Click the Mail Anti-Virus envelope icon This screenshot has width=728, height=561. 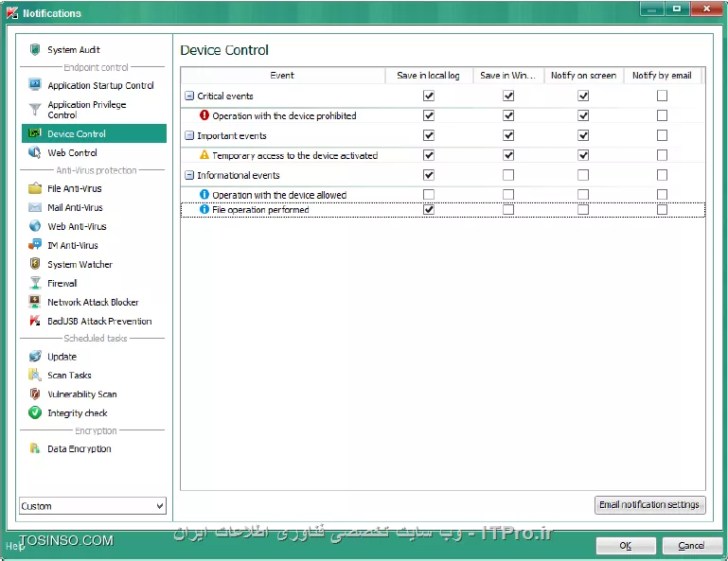tap(35, 207)
